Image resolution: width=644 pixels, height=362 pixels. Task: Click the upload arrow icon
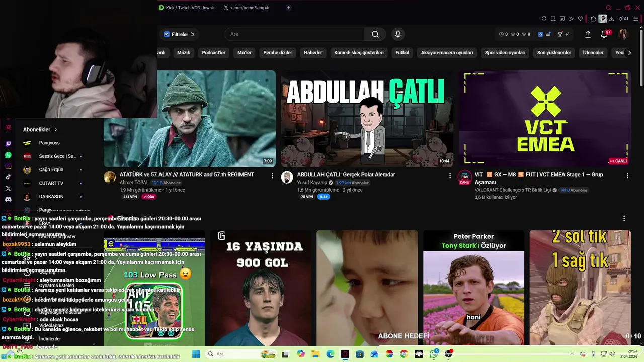coord(588,34)
